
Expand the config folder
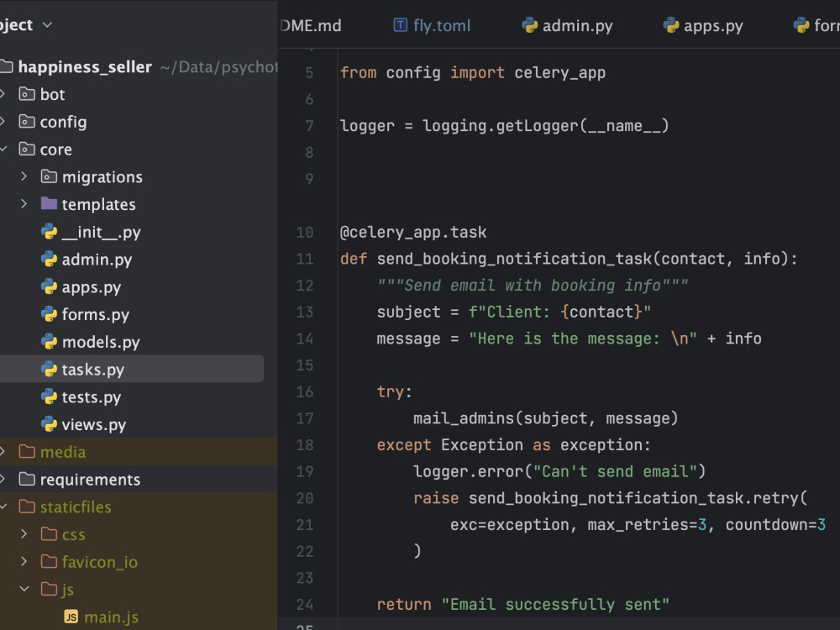[3, 122]
